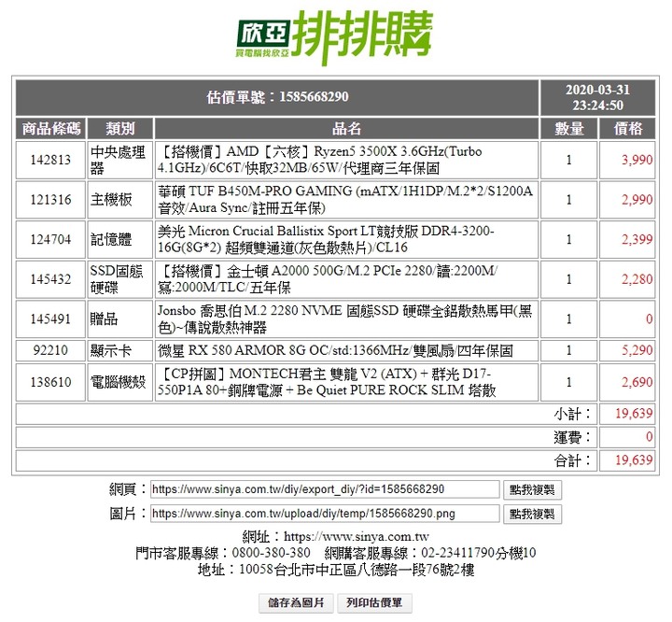Image resolution: width=672 pixels, height=622 pixels.
Task: Click the 價格 column header
Action: (x=627, y=128)
